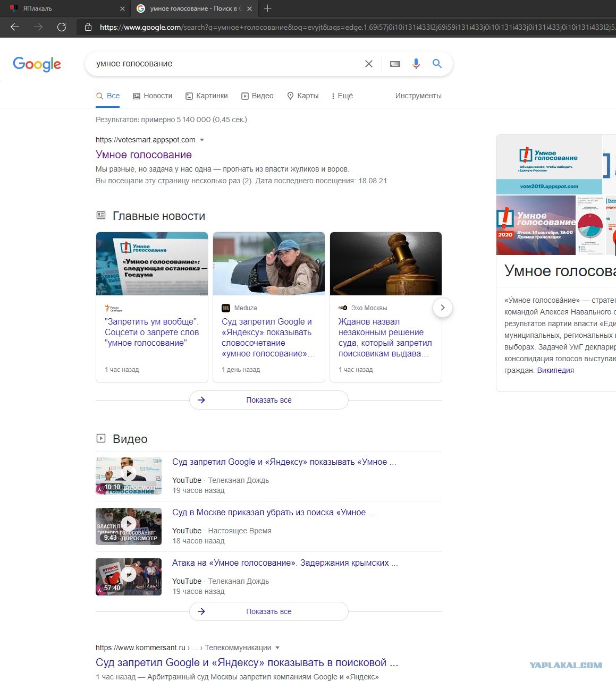Open pie chart image in knowledge panel
The height and width of the screenshot is (681, 616).
click(x=590, y=225)
